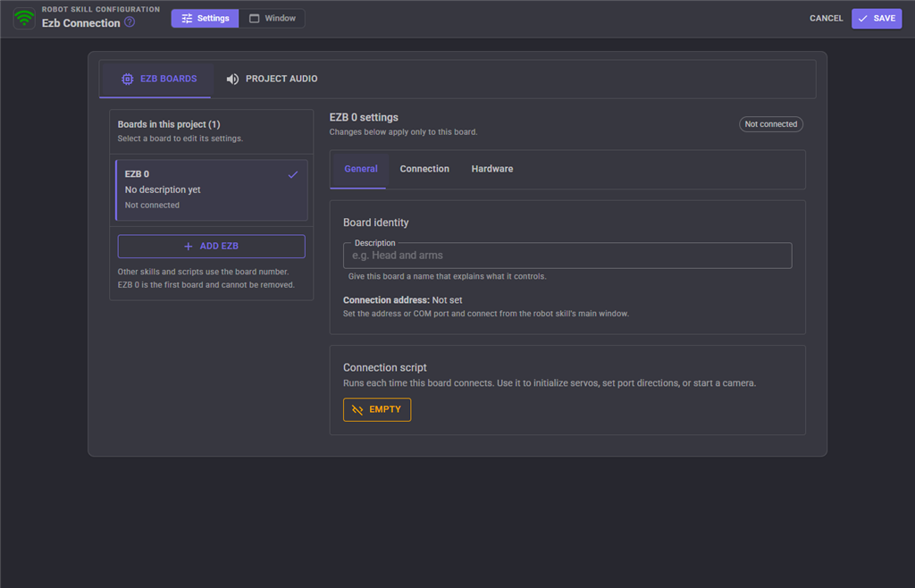Screen dimensions: 915x588
Task: Click the checkmark on EZB 0 card
Action: 293,174
